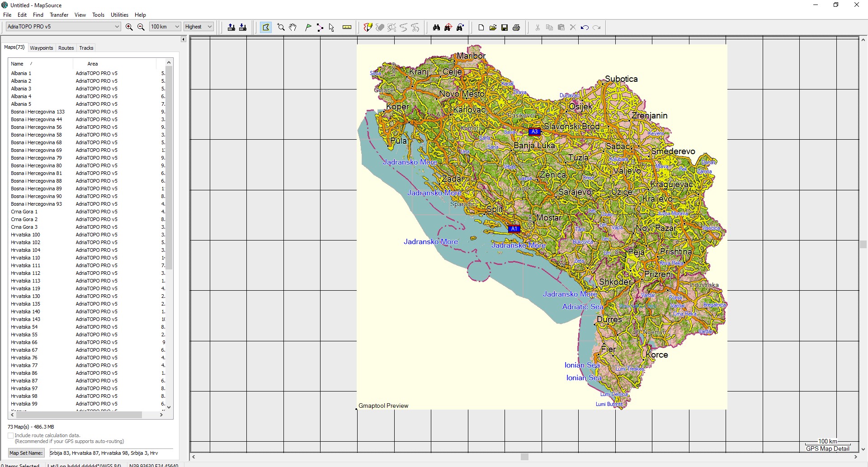Click the Delete X icon
This screenshot has width=868, height=467.
[x=573, y=27]
